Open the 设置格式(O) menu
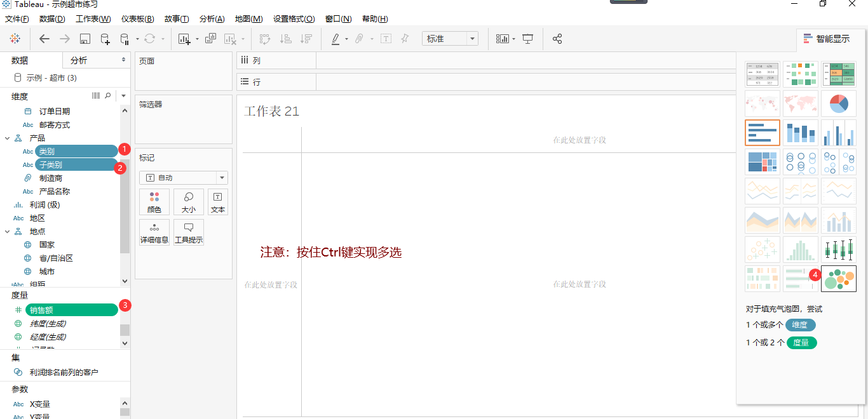The width and height of the screenshot is (868, 419). [x=294, y=19]
